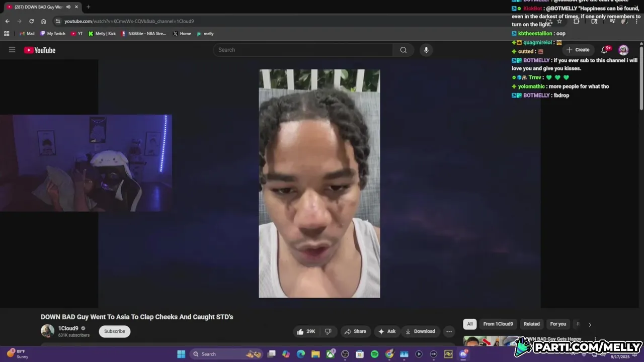Open the browser apps grid icon
The image size is (644, 362).
pyautogui.click(x=7, y=34)
